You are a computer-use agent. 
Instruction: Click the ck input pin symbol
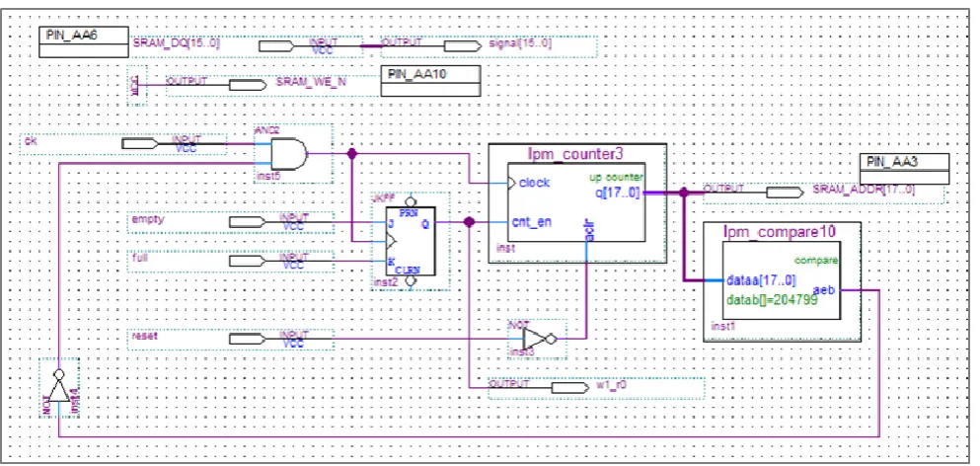pyautogui.click(x=139, y=144)
